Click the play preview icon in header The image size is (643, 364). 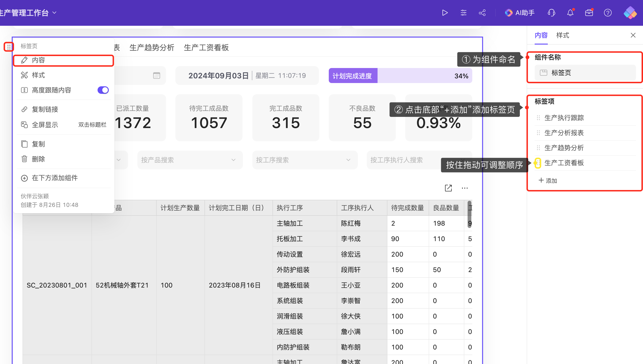445,13
